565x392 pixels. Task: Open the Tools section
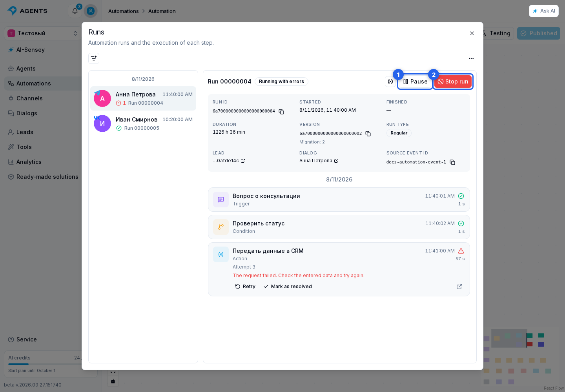[43, 147]
